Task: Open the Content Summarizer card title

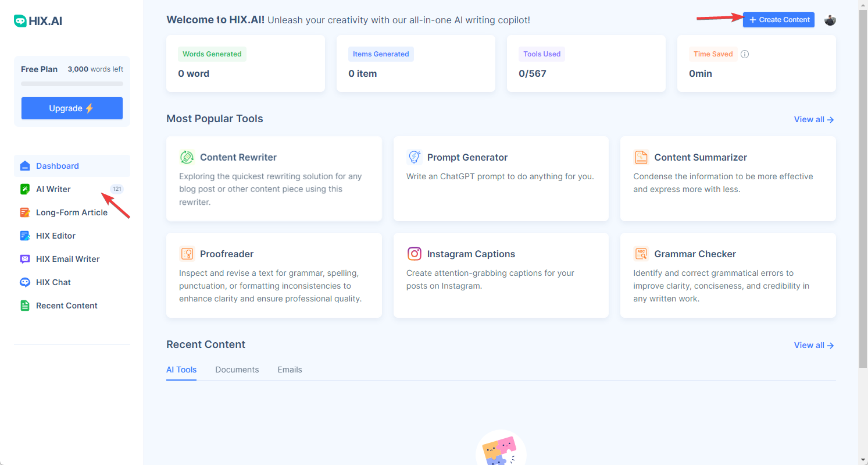Action: 701,157
